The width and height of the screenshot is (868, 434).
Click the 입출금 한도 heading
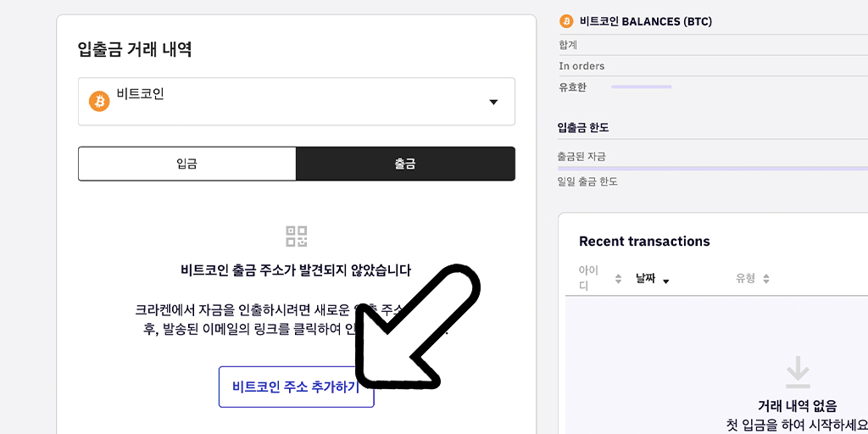click(x=583, y=128)
